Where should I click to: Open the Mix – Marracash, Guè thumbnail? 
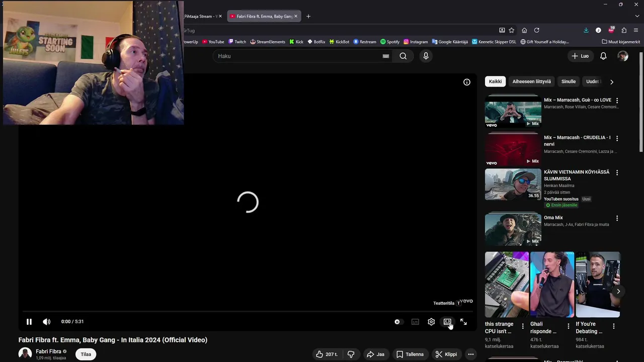(513, 111)
